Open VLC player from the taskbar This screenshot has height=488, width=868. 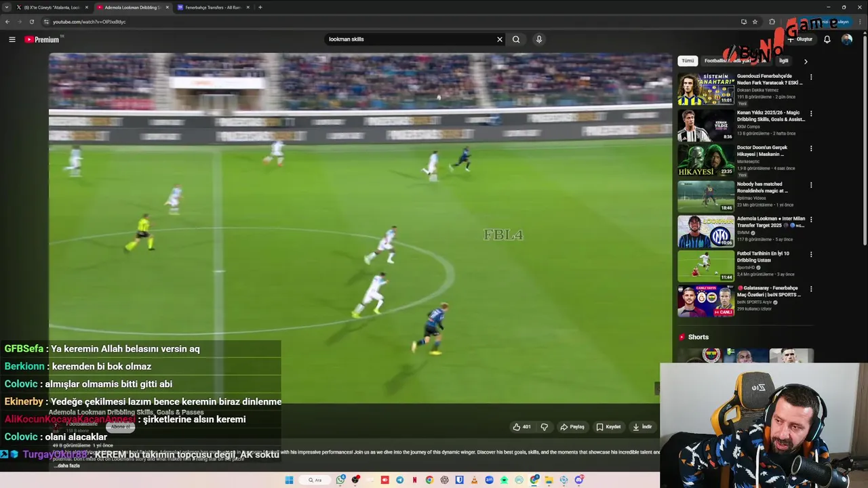tap(474, 480)
